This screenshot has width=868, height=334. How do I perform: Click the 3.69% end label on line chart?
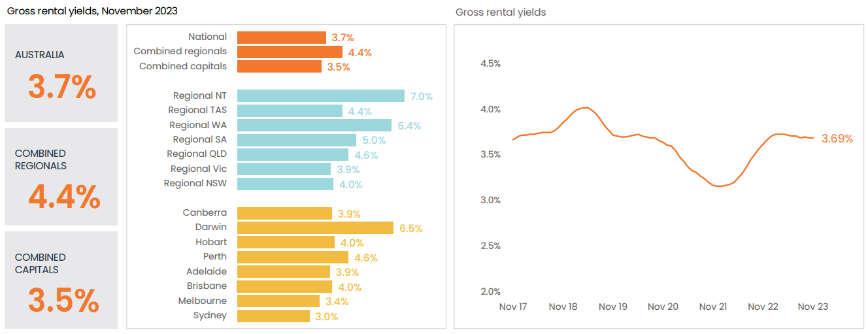[837, 139]
